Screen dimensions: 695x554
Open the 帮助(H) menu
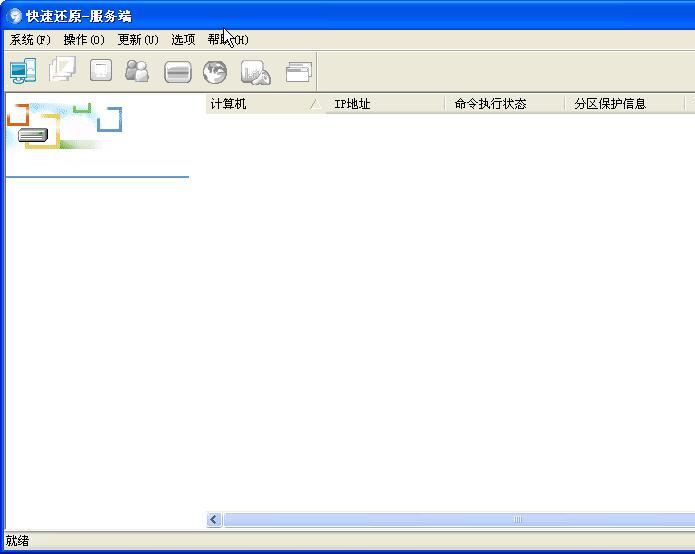228,40
